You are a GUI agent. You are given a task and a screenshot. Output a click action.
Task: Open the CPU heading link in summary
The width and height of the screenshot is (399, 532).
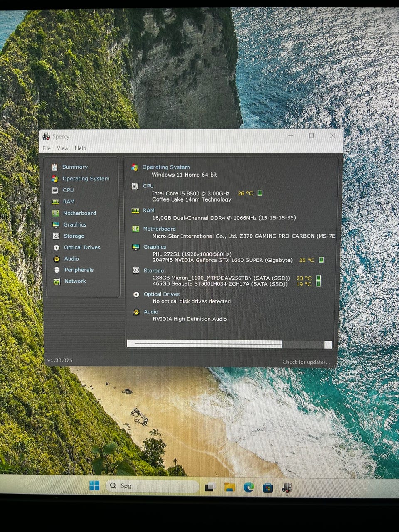(148, 186)
